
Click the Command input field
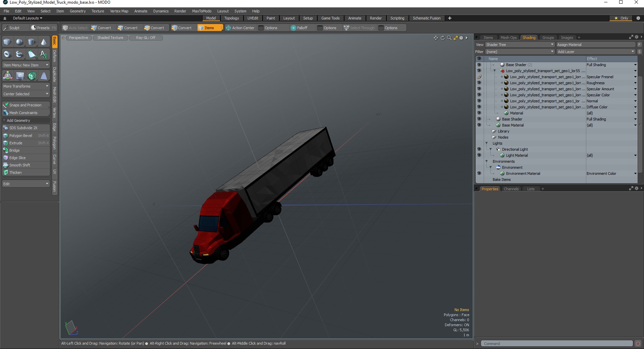coord(557,344)
